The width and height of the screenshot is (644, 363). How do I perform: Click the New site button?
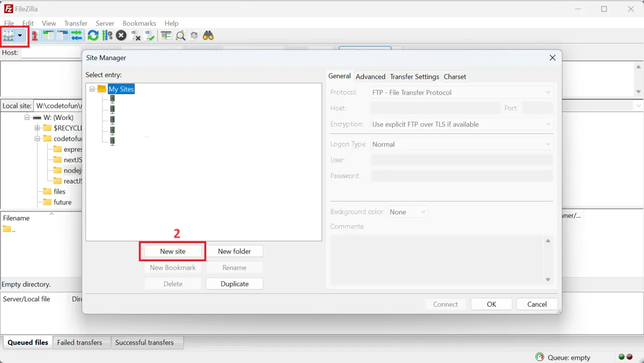[173, 251]
